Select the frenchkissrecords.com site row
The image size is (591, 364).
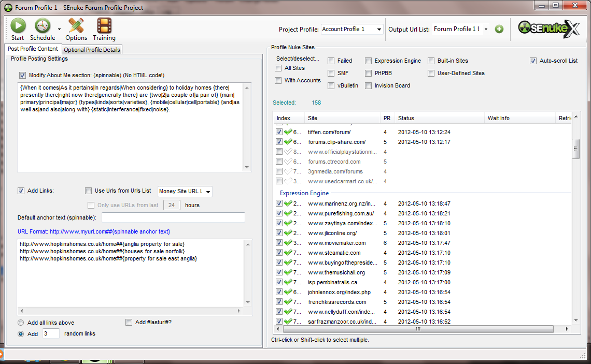(x=422, y=302)
